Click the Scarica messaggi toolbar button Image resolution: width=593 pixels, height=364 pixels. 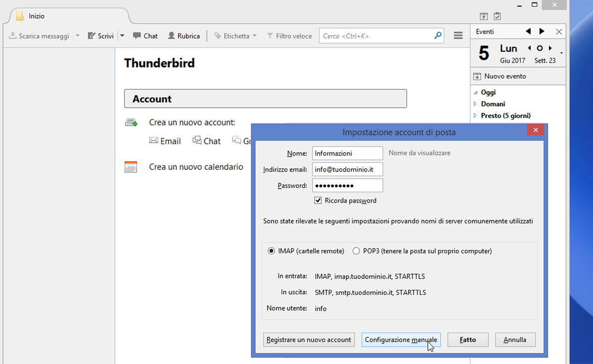[x=39, y=36]
